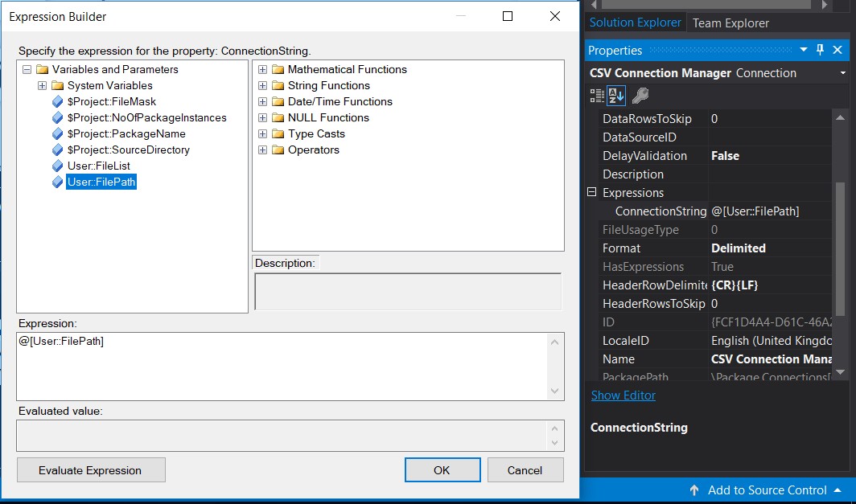Click the Categorized view icon in Properties
The width and height of the screenshot is (856, 504).
pos(597,96)
